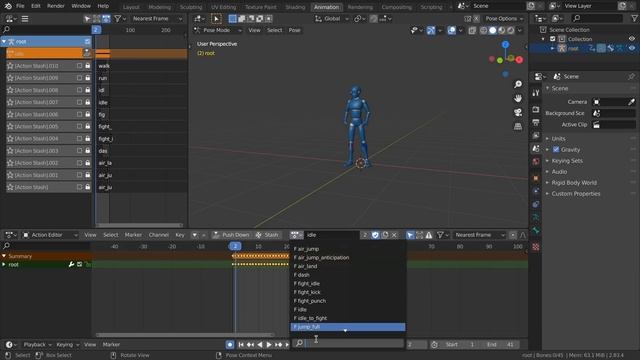The height and width of the screenshot is (360, 640).
Task: Open the Keying popover in timeline
Action: 67,345
